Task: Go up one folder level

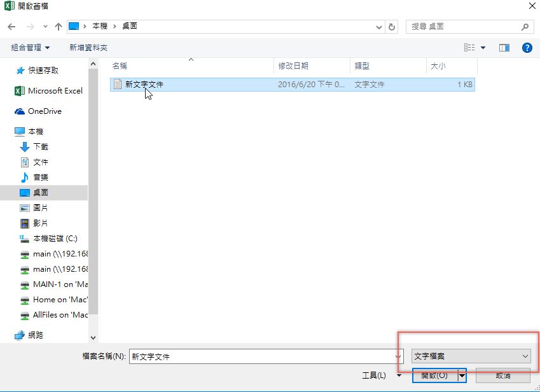Action: click(x=59, y=27)
